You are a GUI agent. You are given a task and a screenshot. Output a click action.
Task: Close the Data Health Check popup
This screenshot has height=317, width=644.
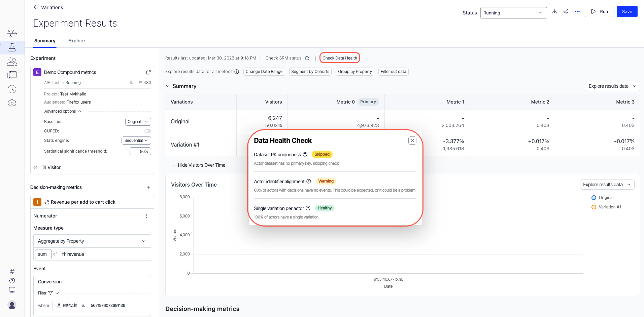[x=412, y=141]
